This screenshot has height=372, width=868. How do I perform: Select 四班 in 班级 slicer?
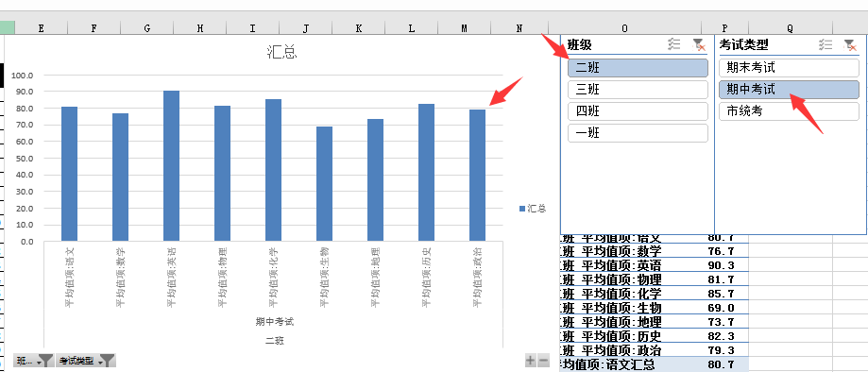[x=638, y=111]
